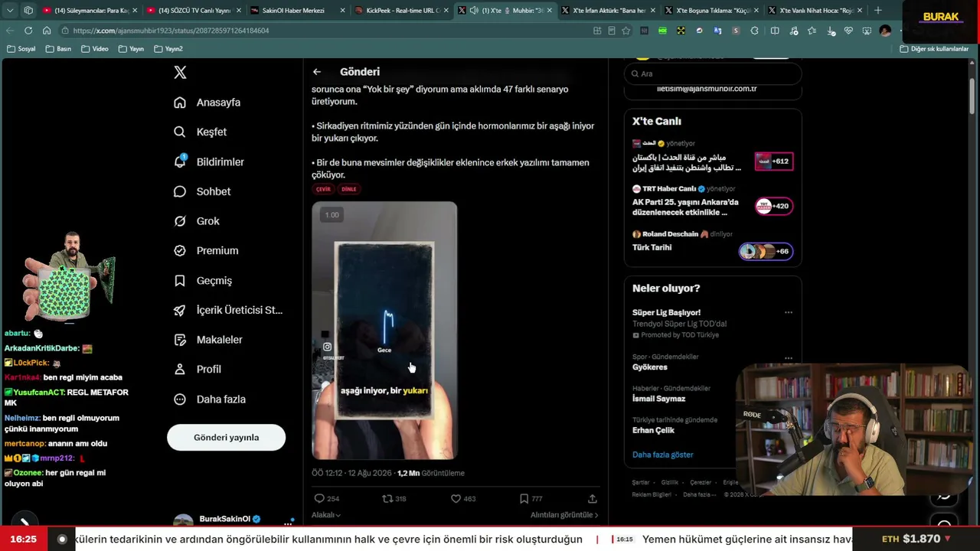Open Daha fazla circle icon
Screen dimensions: 980x551
(x=180, y=399)
